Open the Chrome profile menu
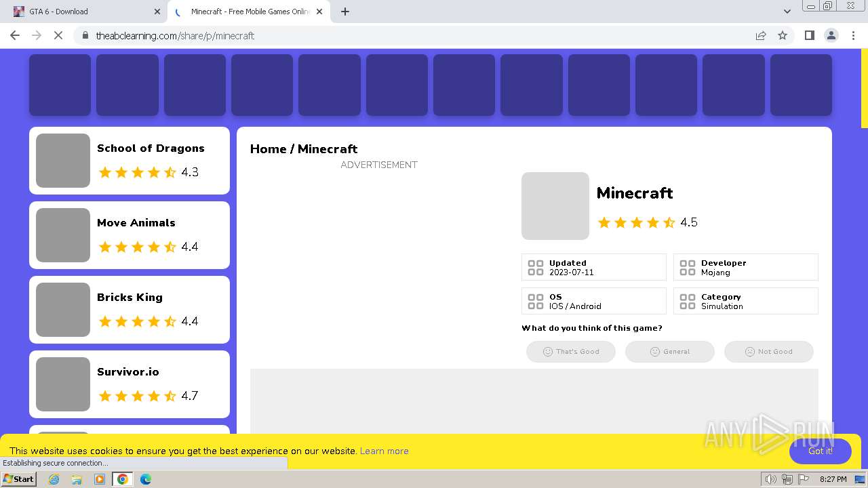 pos(831,35)
